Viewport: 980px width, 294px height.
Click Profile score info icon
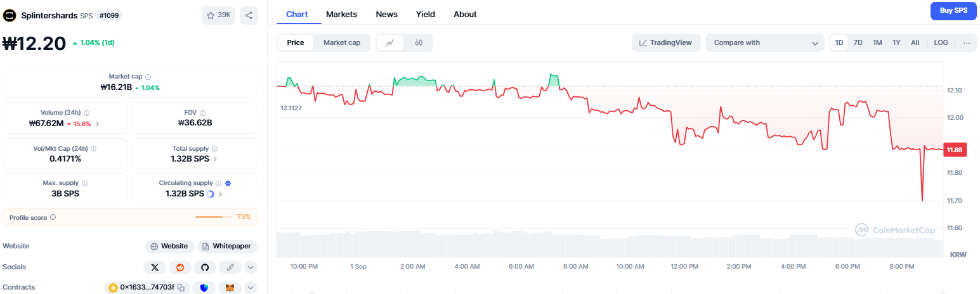[53, 217]
